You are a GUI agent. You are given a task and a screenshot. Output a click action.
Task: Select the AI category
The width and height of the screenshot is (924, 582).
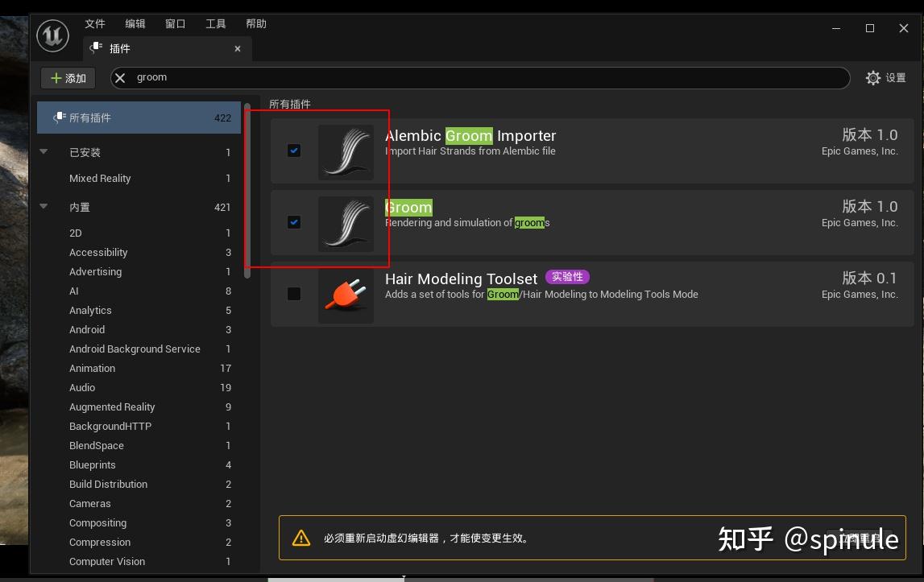(139, 291)
